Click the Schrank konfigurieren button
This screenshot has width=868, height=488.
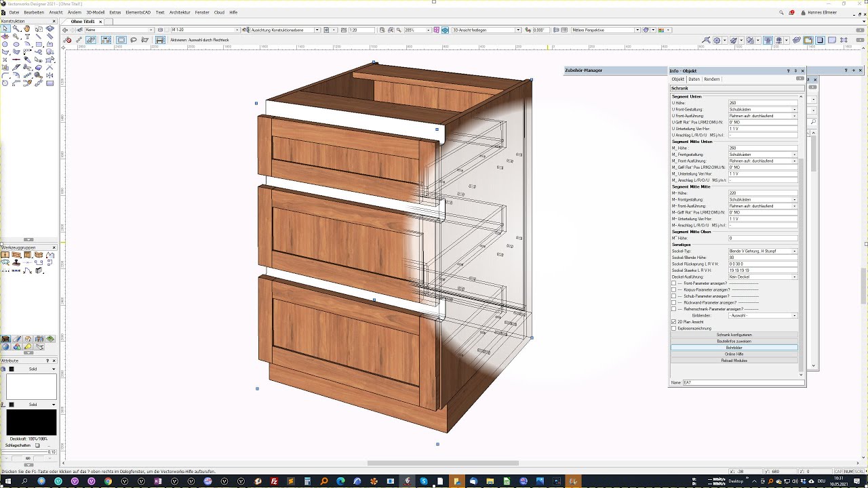734,335
